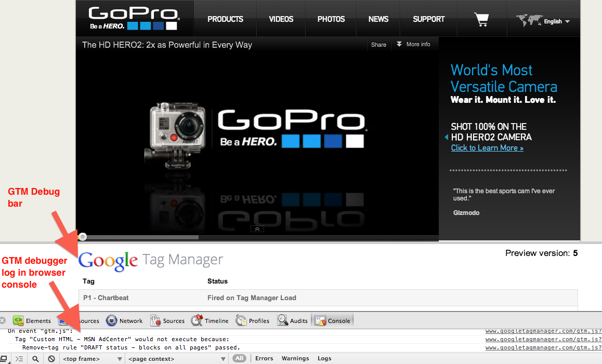Open the Sources tab

pos(167,321)
